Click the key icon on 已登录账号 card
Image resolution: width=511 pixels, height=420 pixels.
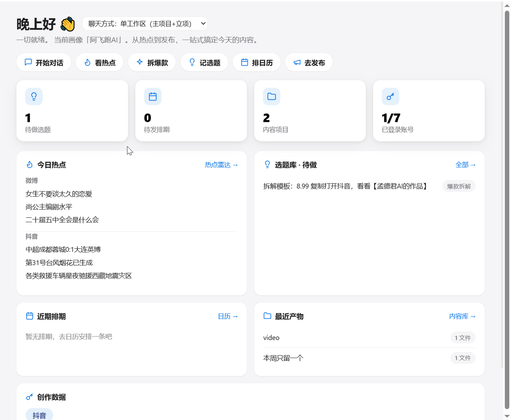tap(391, 96)
